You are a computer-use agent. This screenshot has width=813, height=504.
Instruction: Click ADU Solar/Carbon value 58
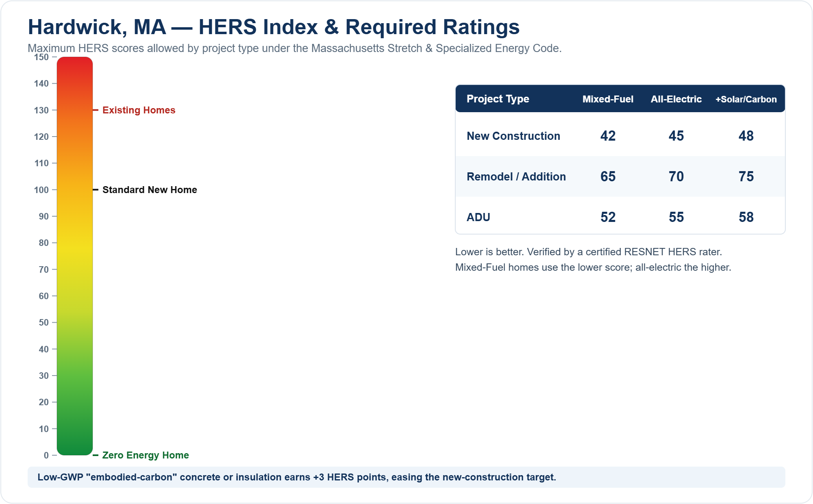point(746,217)
